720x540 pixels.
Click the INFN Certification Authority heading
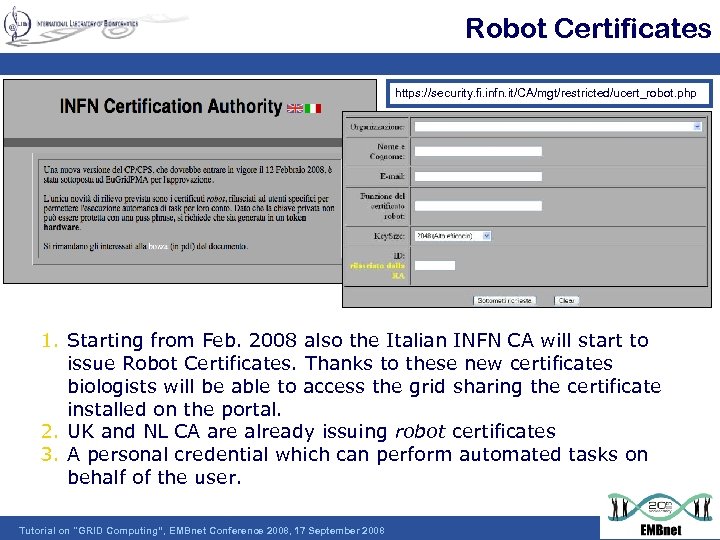(x=171, y=106)
